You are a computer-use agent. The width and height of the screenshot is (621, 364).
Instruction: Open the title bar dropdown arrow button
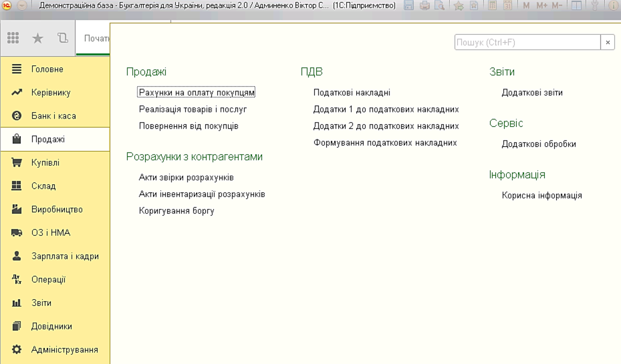(22, 5)
